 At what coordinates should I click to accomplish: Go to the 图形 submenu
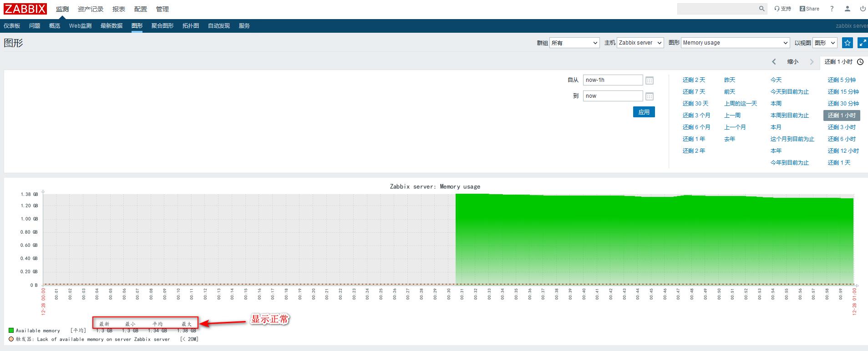pos(137,26)
